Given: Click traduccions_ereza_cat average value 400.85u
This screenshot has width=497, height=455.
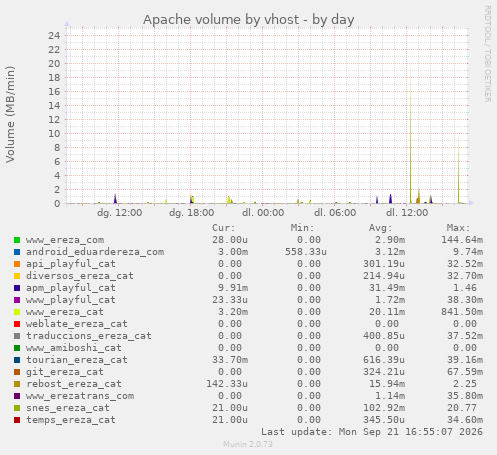Looking at the screenshot, I should click(x=384, y=336).
